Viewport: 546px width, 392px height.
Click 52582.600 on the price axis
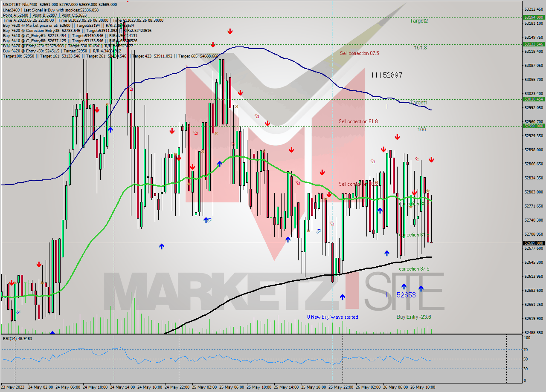(x=534, y=290)
